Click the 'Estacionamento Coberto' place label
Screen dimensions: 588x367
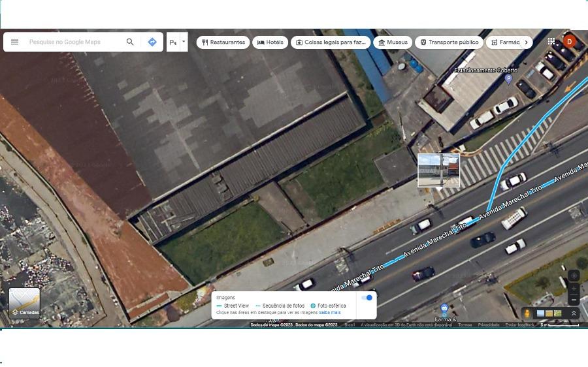pyautogui.click(x=485, y=70)
